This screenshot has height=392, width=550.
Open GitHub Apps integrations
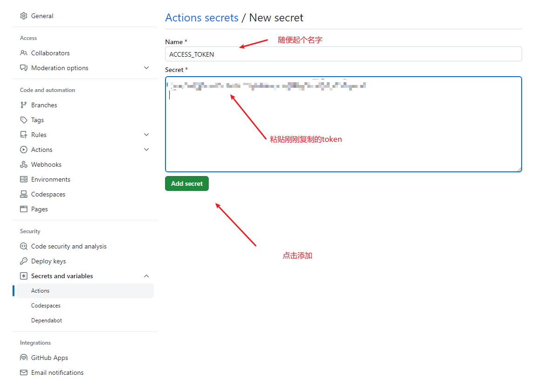pyautogui.click(x=49, y=358)
